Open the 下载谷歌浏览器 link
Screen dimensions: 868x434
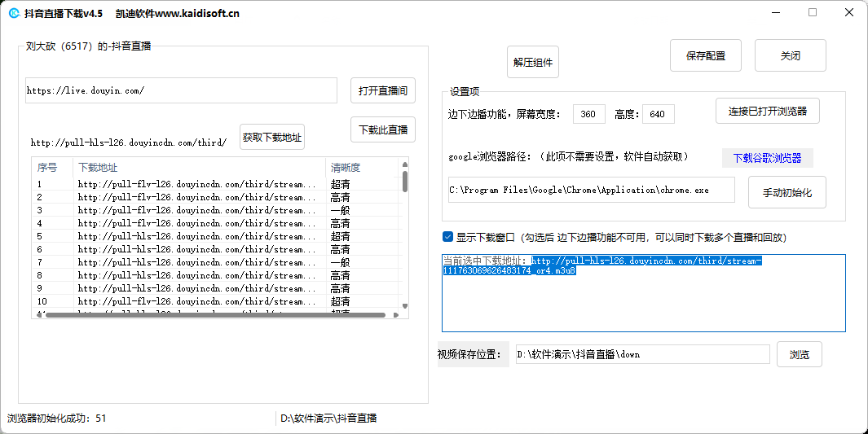767,158
